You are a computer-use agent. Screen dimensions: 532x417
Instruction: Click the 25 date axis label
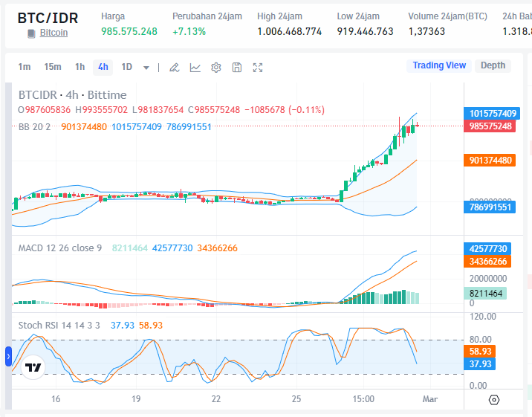[296, 399]
